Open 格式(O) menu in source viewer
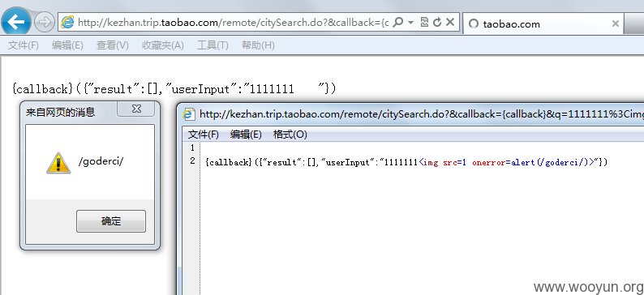Viewport: 644px width, 295px height. point(290,135)
